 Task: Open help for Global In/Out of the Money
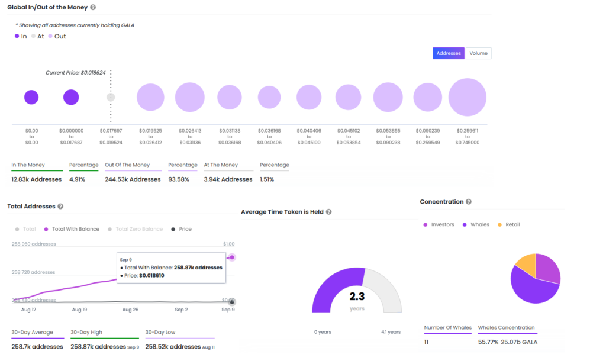click(93, 7)
